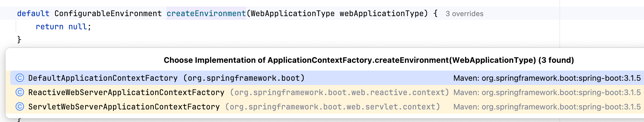Viewport: 644px width, 122px height.
Task: Click class icon beside DefaultApplicationContextFactory
Action: 20,78
